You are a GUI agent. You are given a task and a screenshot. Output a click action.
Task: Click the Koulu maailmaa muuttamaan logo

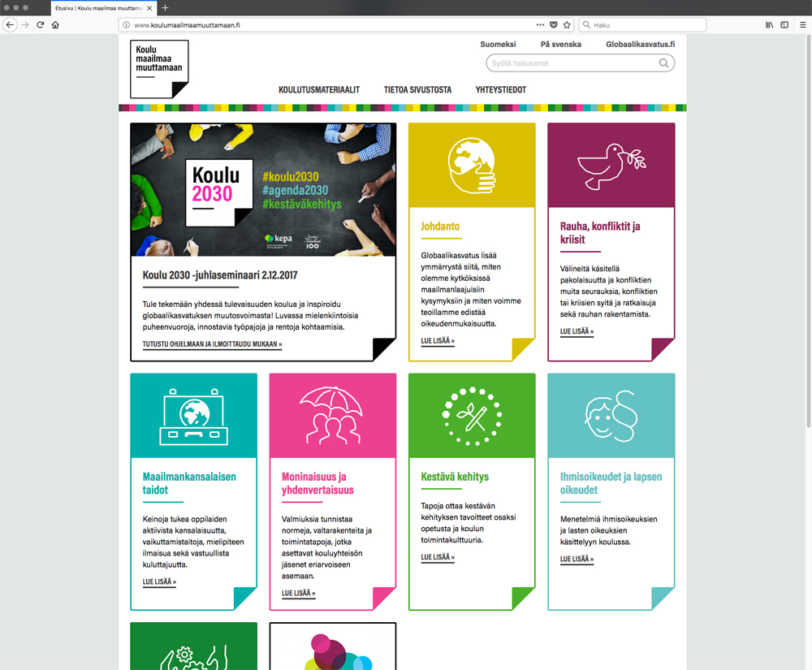[159, 69]
